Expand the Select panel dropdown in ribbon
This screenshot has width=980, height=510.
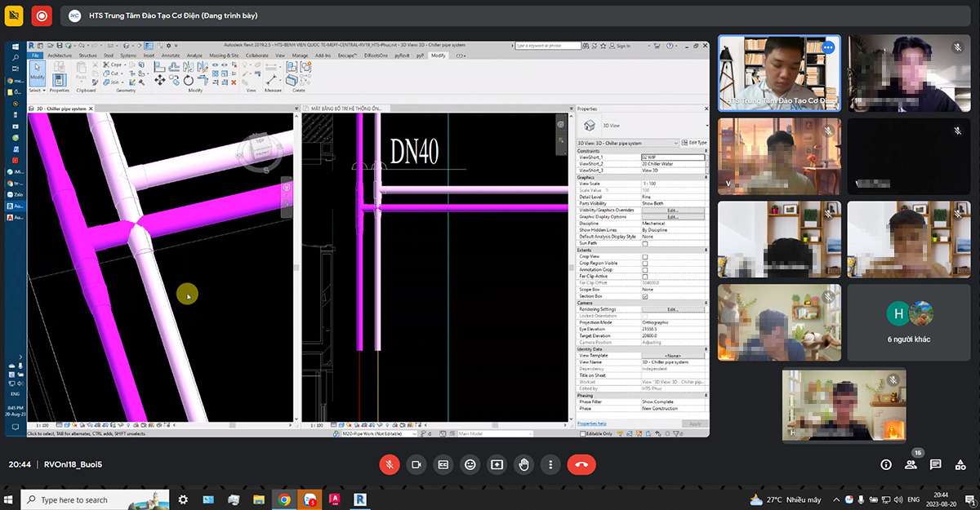(x=37, y=90)
